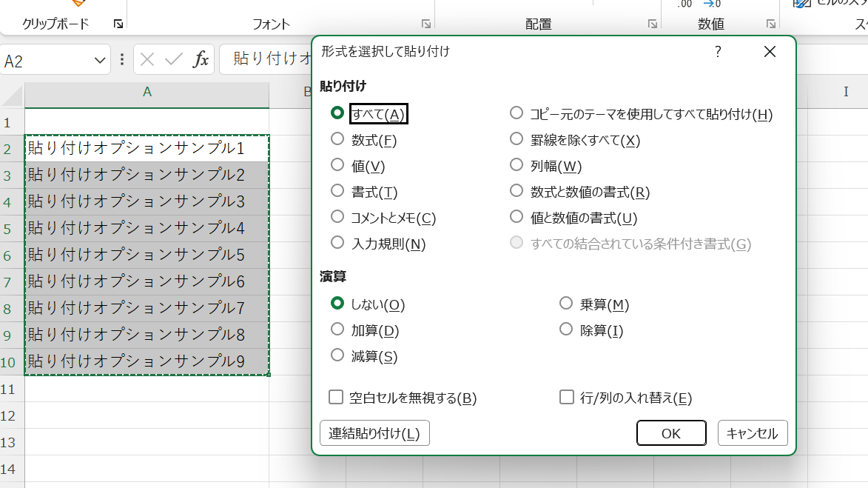Image resolution: width=868 pixels, height=488 pixels.
Task: Click the formula bar enter checkmark icon
Action: pyautogui.click(x=174, y=60)
